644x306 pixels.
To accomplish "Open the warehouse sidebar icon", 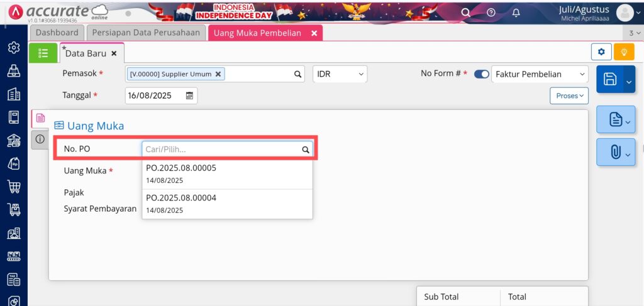I will [x=14, y=233].
